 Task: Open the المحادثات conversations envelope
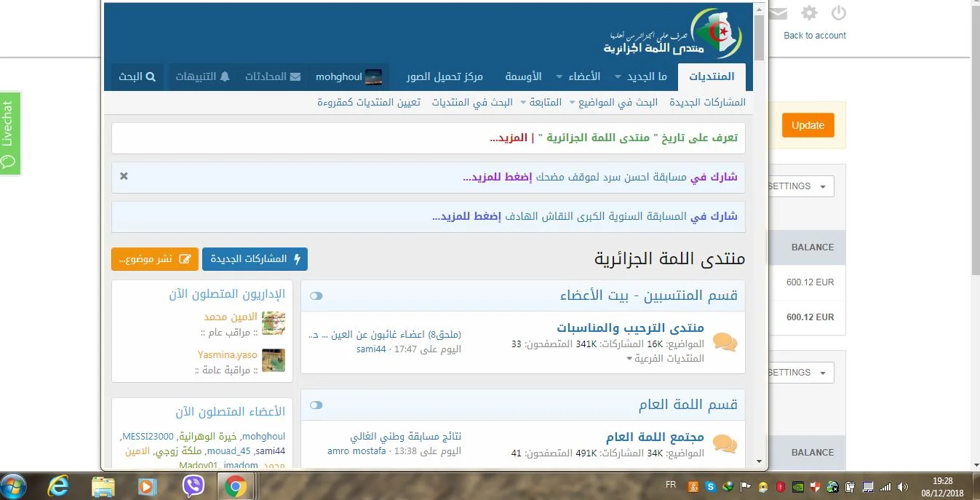(273, 76)
